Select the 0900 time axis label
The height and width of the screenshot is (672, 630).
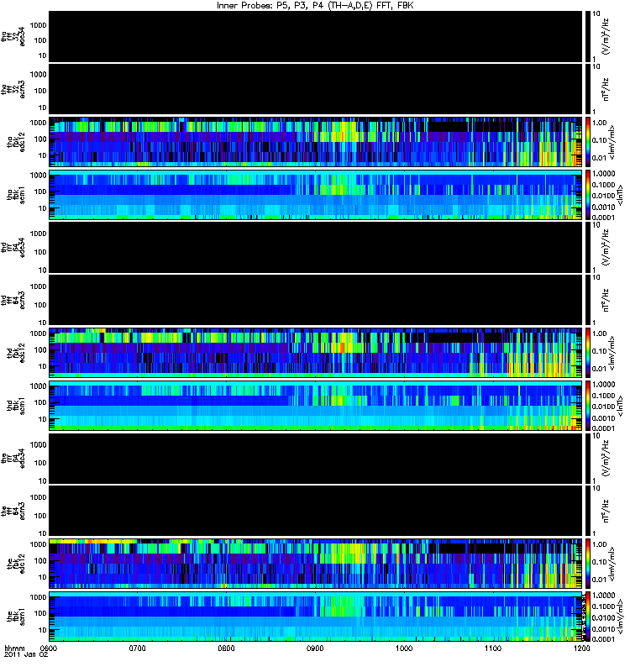[315, 648]
